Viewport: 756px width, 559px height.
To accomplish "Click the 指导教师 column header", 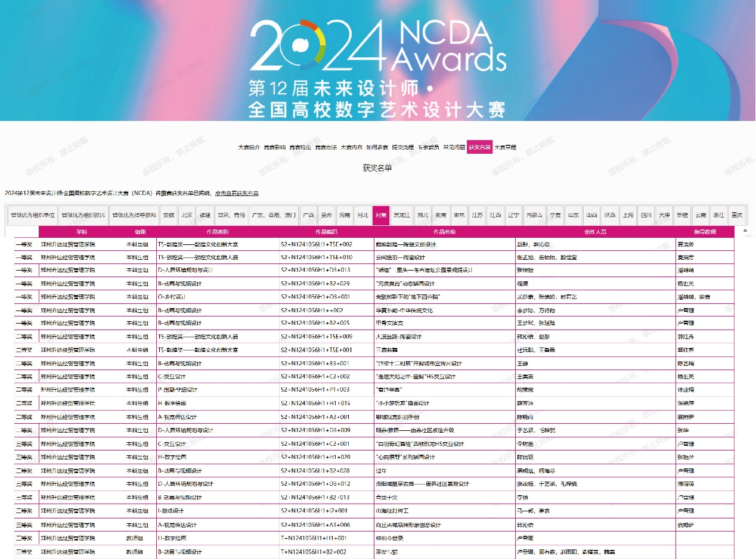I will 705,232.
